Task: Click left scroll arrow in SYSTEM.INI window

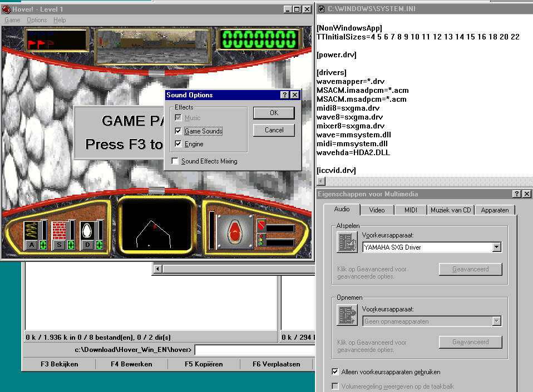Action: (321, 181)
